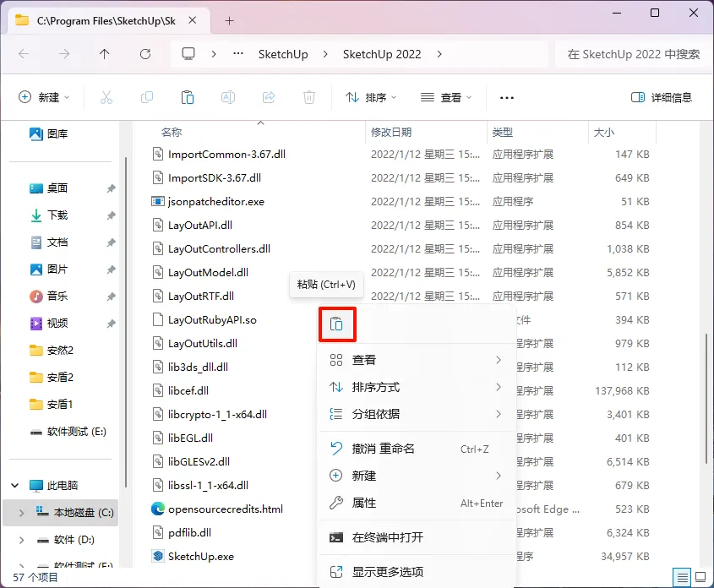Click the navigation pane vertical scrollbar
The height and width of the screenshot is (588, 714).
coord(126,322)
